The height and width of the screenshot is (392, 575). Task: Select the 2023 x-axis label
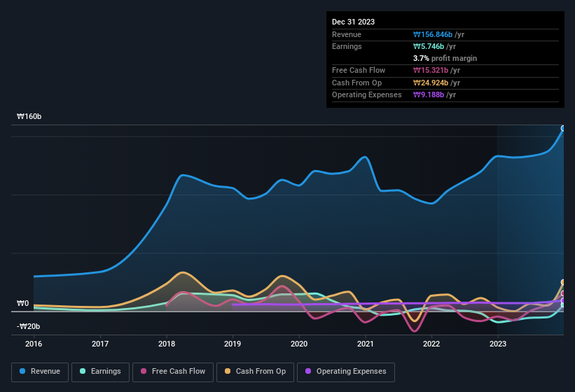pyautogui.click(x=498, y=344)
